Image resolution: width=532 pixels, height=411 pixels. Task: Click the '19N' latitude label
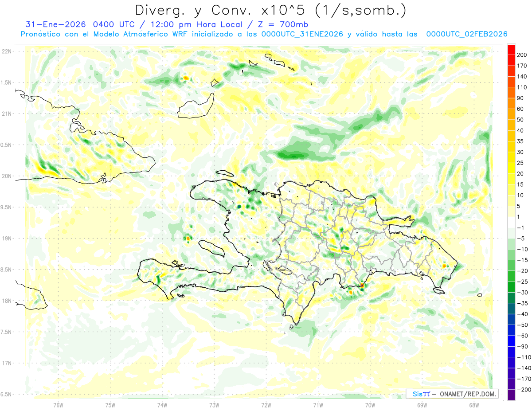(6, 239)
